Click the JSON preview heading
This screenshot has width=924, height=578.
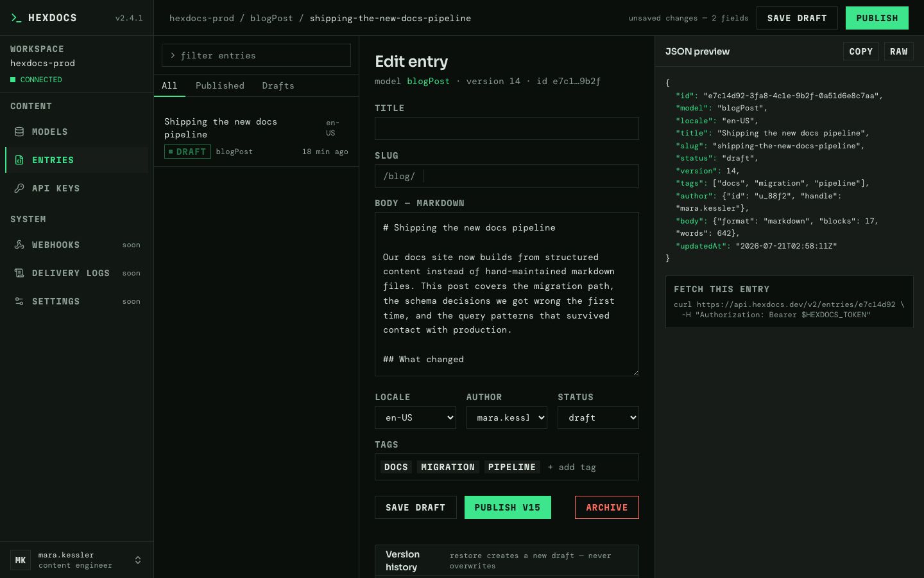point(697,51)
